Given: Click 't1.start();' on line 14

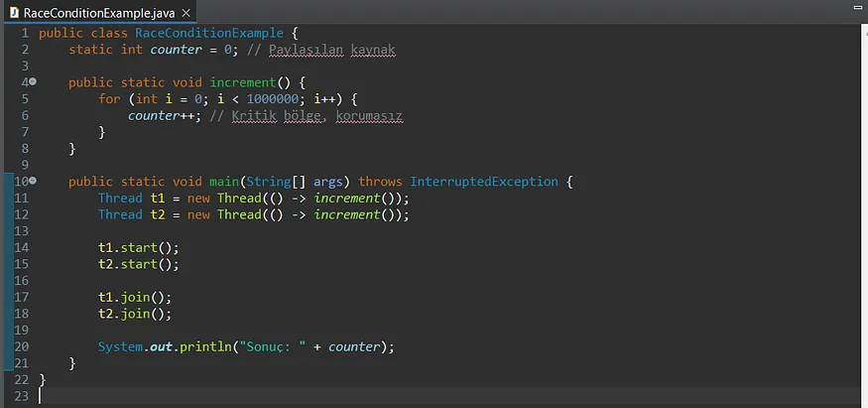Looking at the screenshot, I should tap(139, 247).
